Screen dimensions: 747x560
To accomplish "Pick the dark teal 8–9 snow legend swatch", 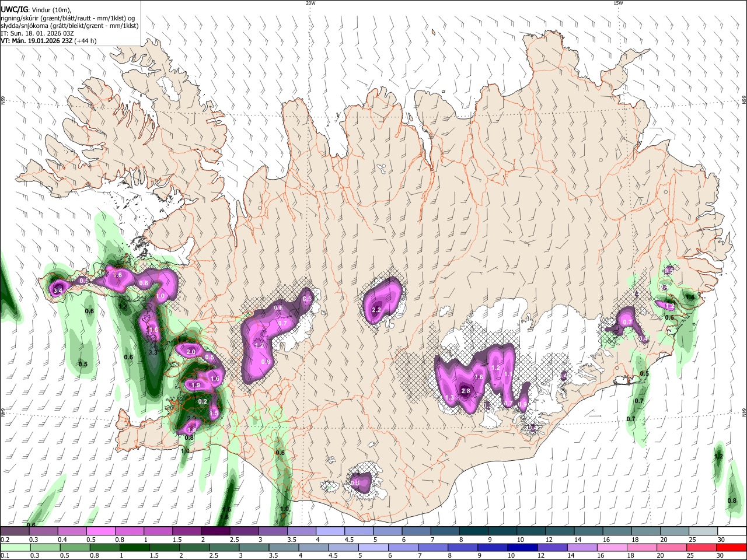I will pos(474,531).
